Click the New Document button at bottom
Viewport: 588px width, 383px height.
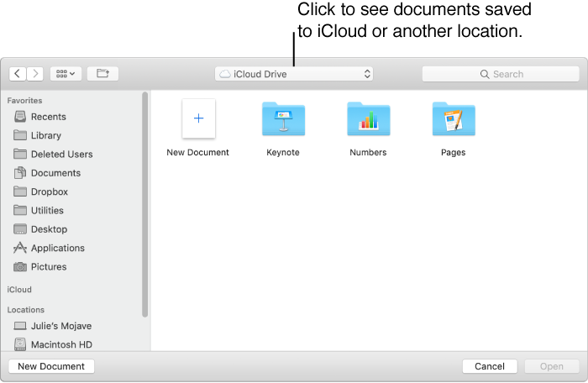pyautogui.click(x=51, y=366)
